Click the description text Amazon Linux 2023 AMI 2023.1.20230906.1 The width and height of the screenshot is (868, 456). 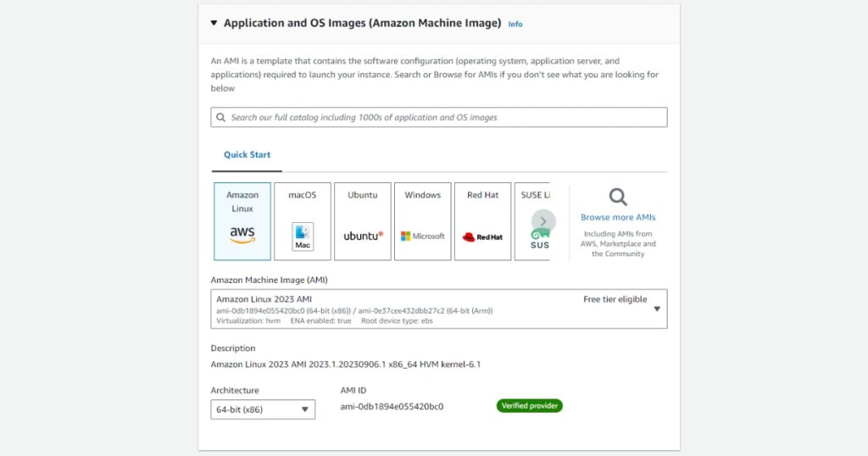346,364
